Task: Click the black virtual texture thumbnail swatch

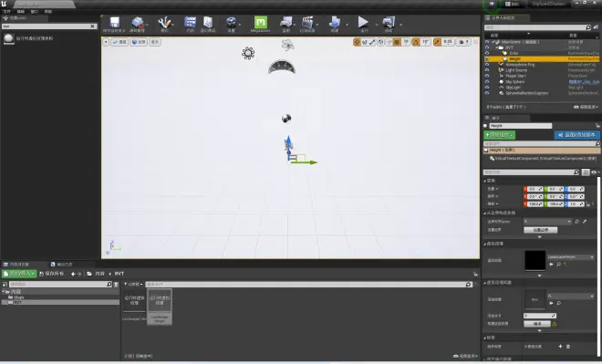Action: (535, 260)
